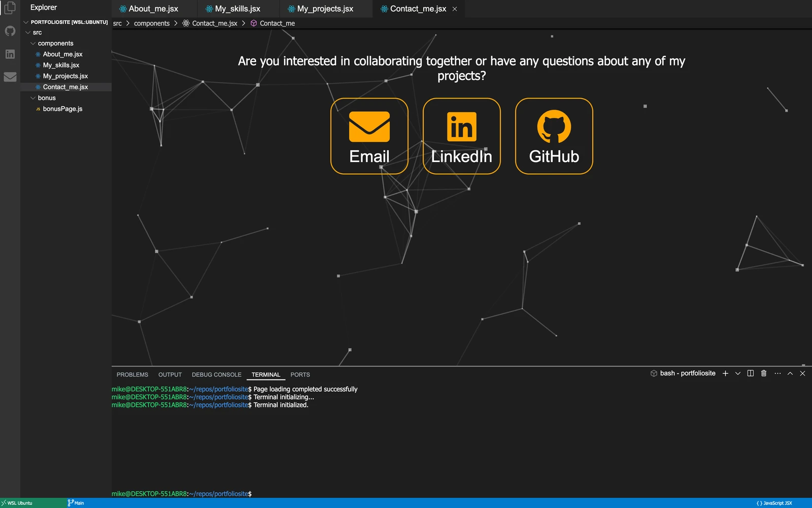Screen dimensions: 812x508
Task: Open the Email envelope icon in activity bar
Action: [10, 77]
